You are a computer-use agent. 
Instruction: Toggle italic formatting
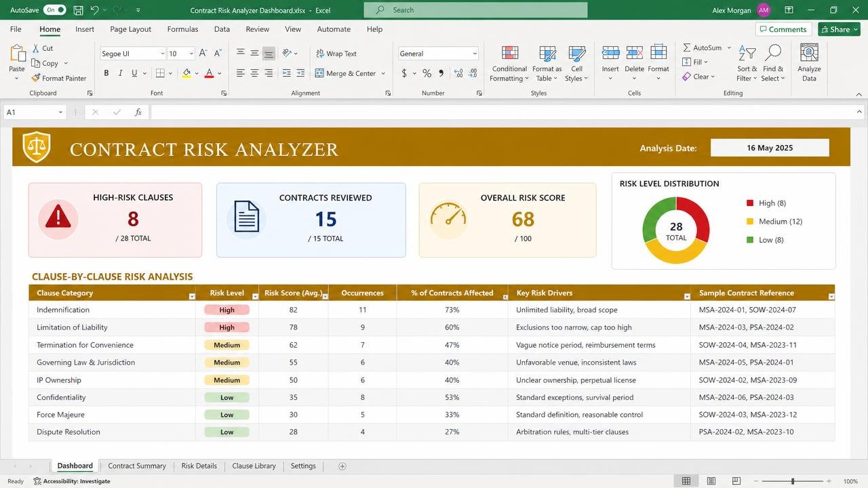click(120, 73)
